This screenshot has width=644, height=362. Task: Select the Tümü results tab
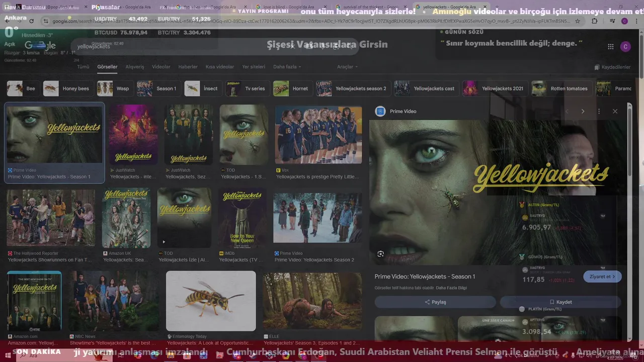pyautogui.click(x=83, y=67)
